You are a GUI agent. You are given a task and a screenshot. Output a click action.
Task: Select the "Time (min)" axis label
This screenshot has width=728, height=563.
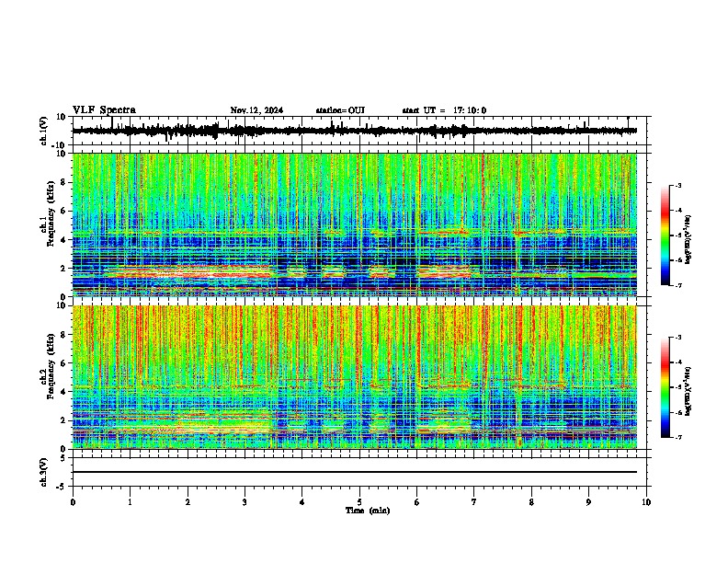(368, 511)
